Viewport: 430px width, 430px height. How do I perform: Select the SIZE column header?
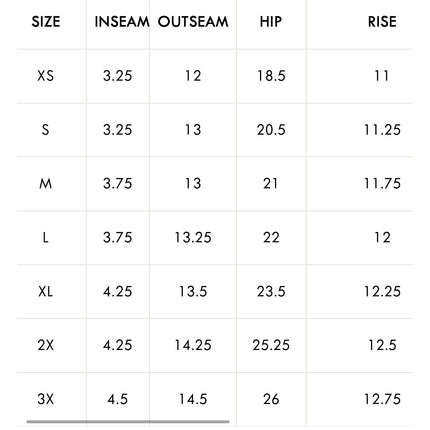pos(46,22)
